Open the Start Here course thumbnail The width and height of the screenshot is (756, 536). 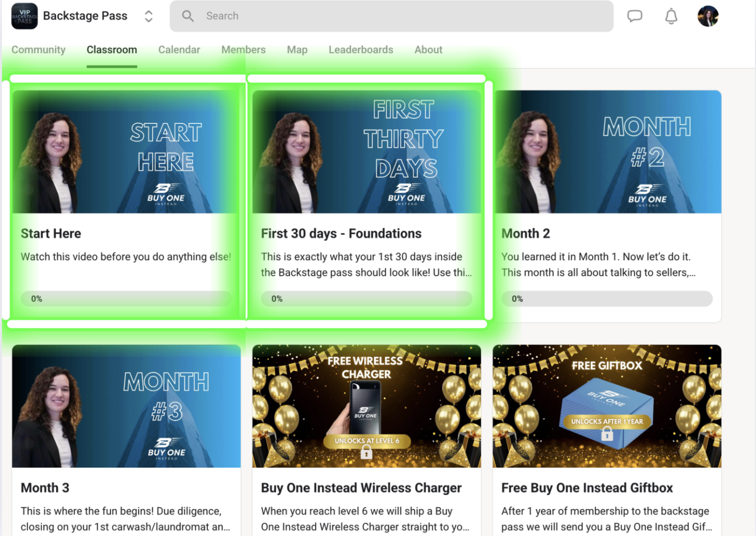pos(127,152)
